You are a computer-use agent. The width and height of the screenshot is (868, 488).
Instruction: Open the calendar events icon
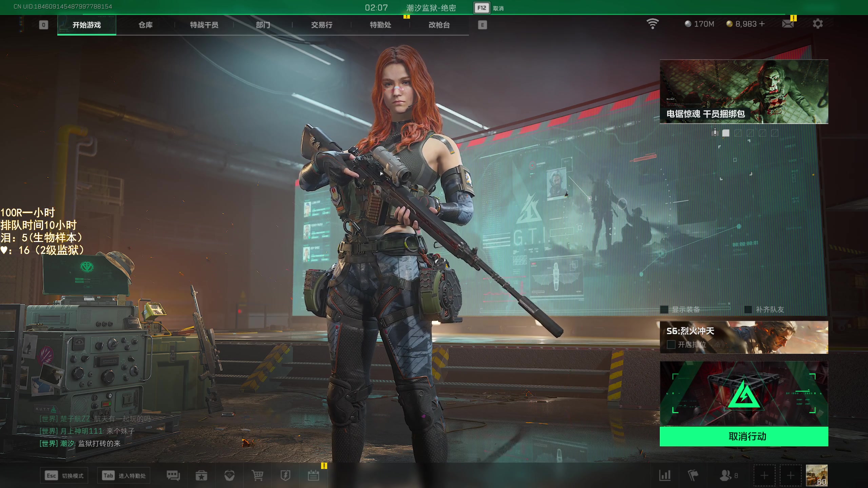[313, 475]
